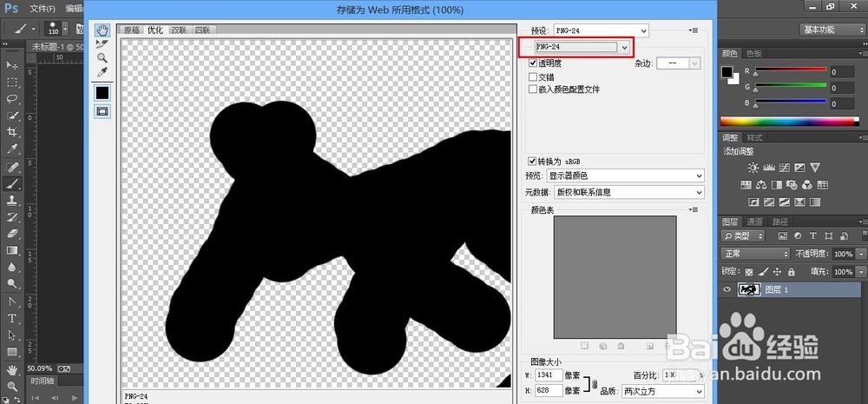This screenshot has width=868, height=404.
Task: Open the 杂边 matte dropdown
Action: [x=679, y=63]
